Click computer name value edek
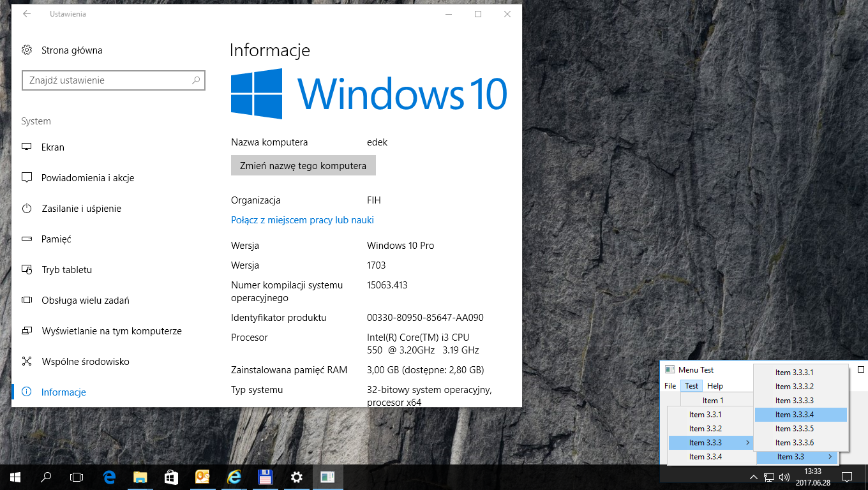 tap(377, 142)
